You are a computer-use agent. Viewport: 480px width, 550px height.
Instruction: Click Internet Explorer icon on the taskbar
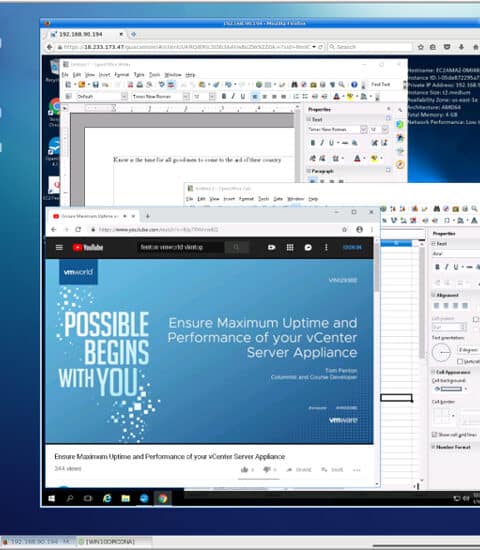107,498
